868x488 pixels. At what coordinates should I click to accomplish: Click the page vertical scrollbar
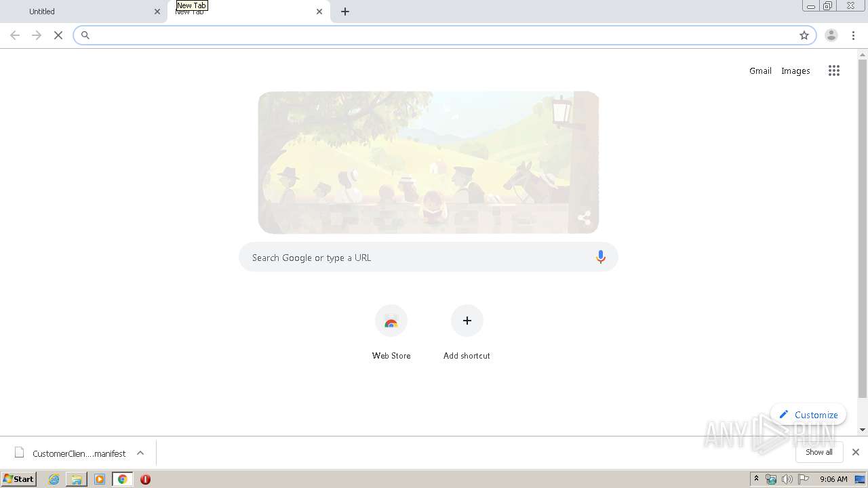[x=863, y=229]
